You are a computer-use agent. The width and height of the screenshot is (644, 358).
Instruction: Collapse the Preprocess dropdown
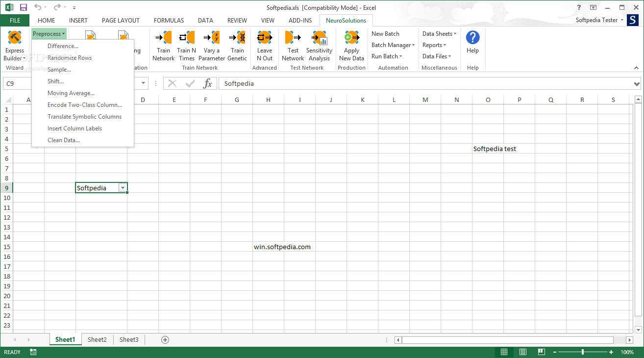(49, 34)
